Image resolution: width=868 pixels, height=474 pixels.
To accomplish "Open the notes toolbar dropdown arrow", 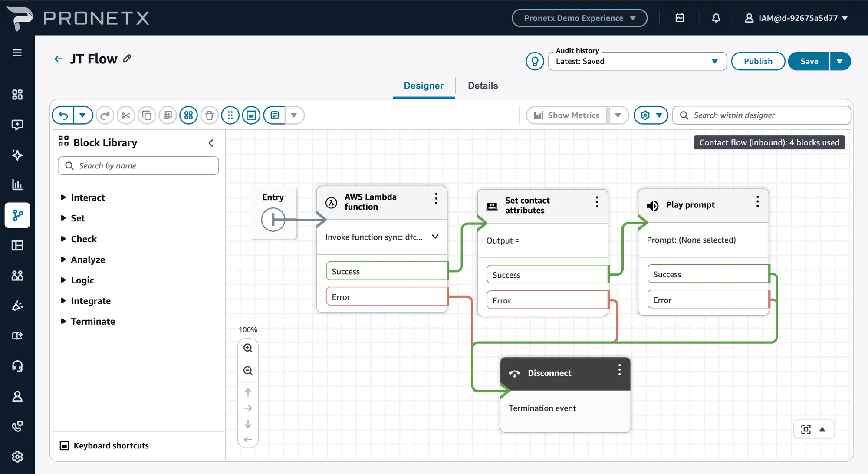I will coord(294,115).
